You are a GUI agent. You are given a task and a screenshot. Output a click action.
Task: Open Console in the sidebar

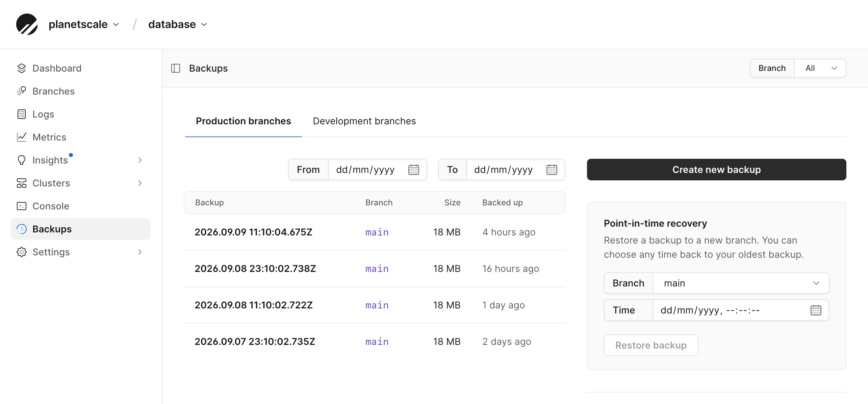pos(81,206)
